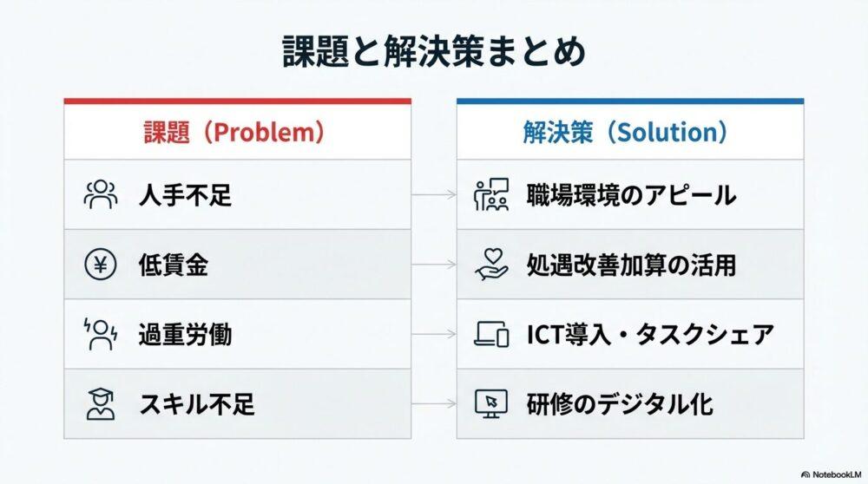The height and width of the screenshot is (484, 868).
Task: Click the 研修のデジタル化 solution text
Action: click(x=620, y=403)
